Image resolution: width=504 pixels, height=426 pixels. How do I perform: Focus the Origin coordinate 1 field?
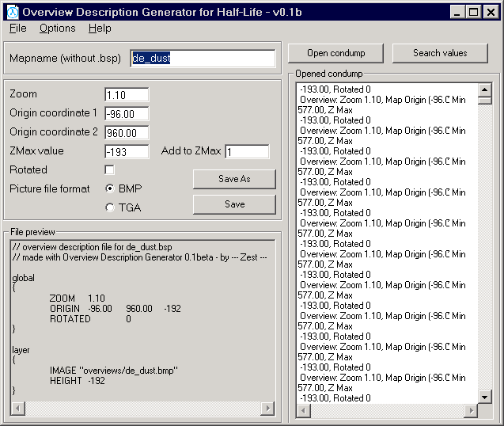(127, 114)
